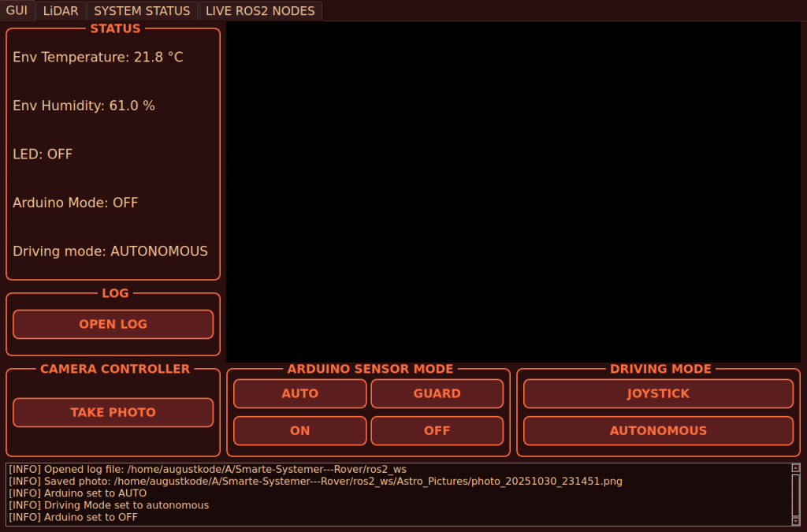This screenshot has height=532, width=807.
Task: Click the Env Temperature status reading
Action: pos(98,57)
